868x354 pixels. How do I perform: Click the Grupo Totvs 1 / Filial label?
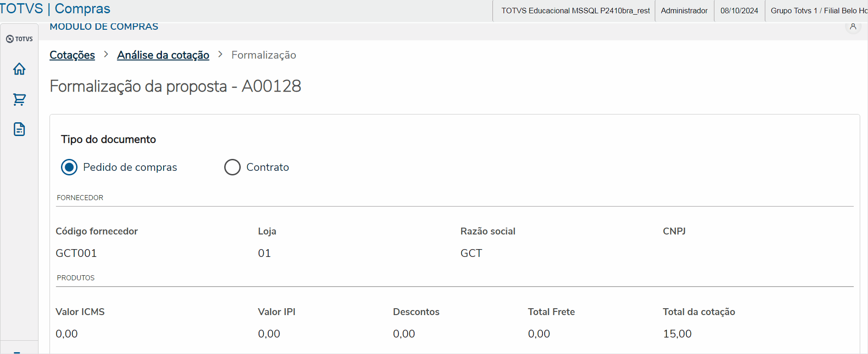click(819, 11)
